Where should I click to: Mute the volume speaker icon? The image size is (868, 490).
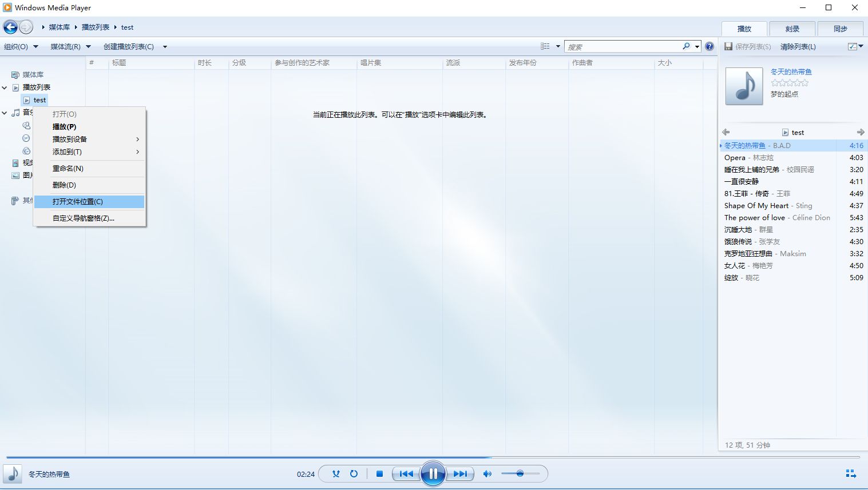pos(487,473)
